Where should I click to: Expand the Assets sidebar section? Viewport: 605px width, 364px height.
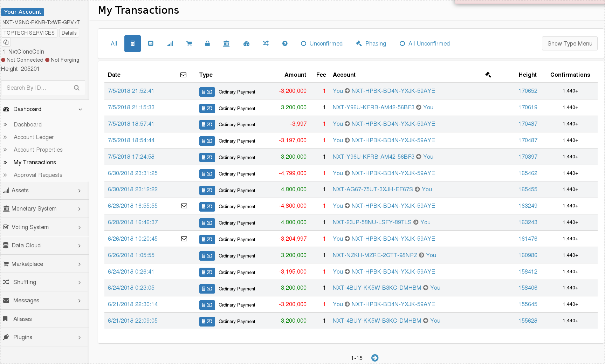[44, 190]
